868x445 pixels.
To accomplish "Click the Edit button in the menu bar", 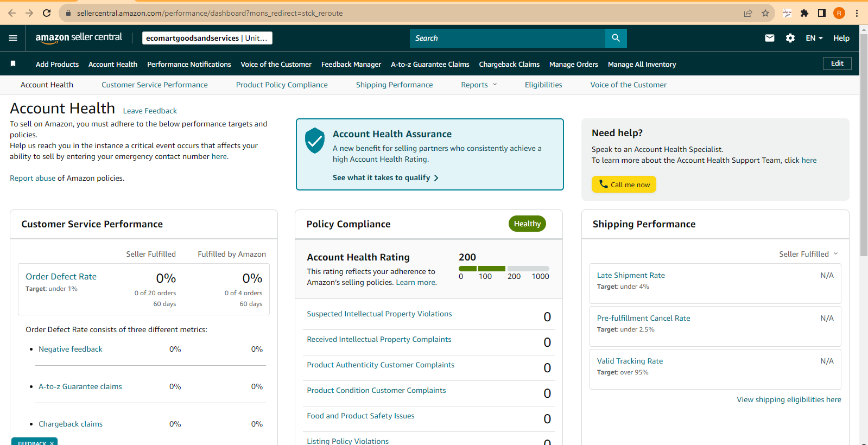I will click(x=837, y=63).
